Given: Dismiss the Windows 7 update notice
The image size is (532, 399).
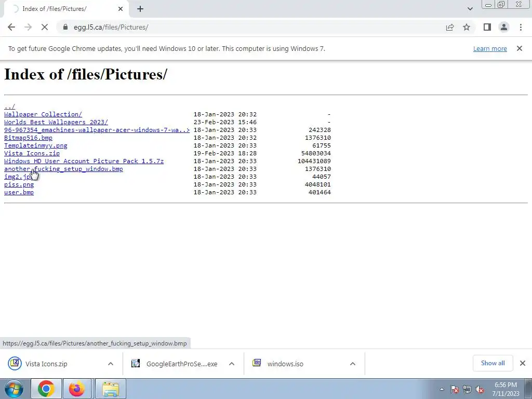Looking at the screenshot, I should pyautogui.click(x=520, y=48).
